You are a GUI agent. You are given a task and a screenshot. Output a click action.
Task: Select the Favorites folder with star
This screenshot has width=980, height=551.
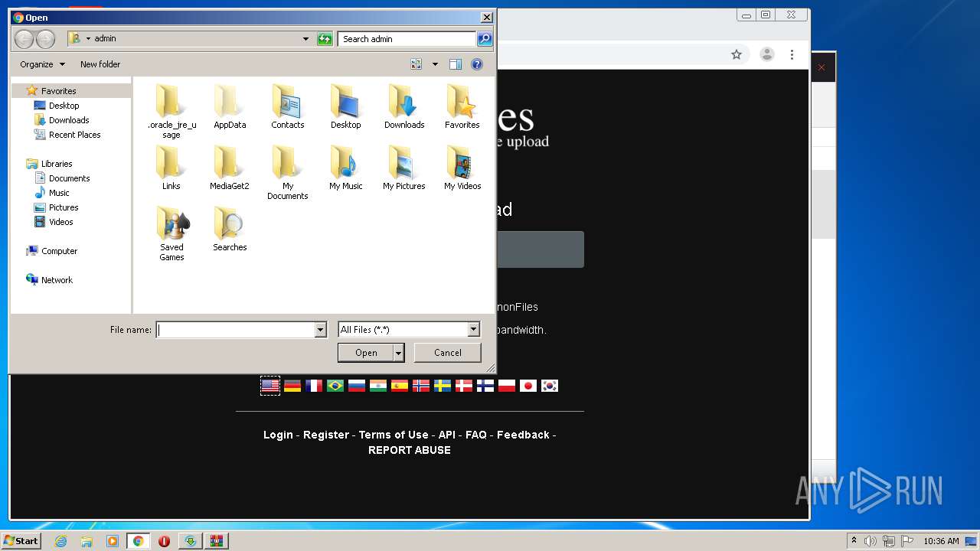[x=462, y=106]
